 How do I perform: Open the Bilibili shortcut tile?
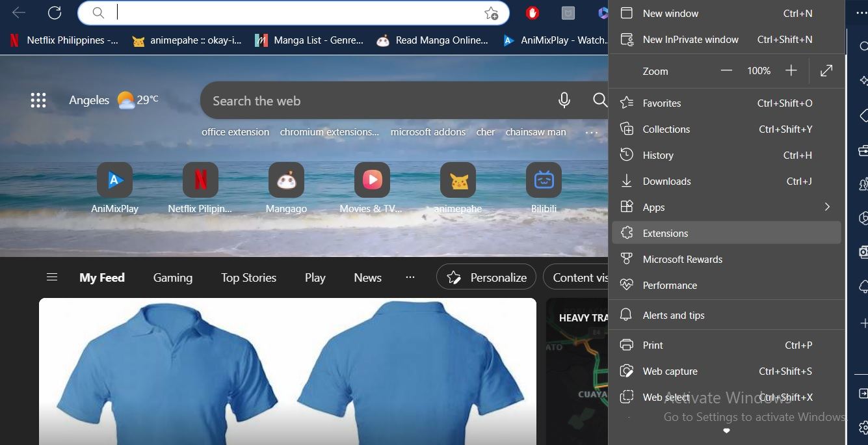click(544, 180)
